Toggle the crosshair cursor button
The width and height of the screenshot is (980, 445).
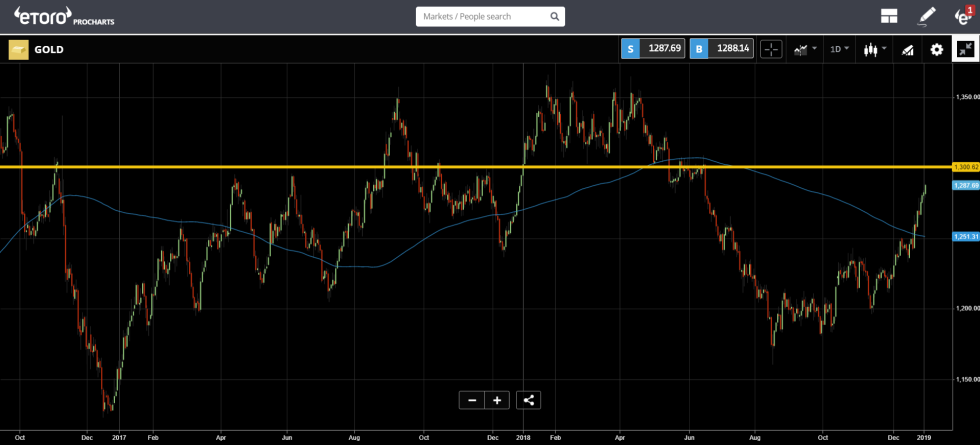(771, 49)
